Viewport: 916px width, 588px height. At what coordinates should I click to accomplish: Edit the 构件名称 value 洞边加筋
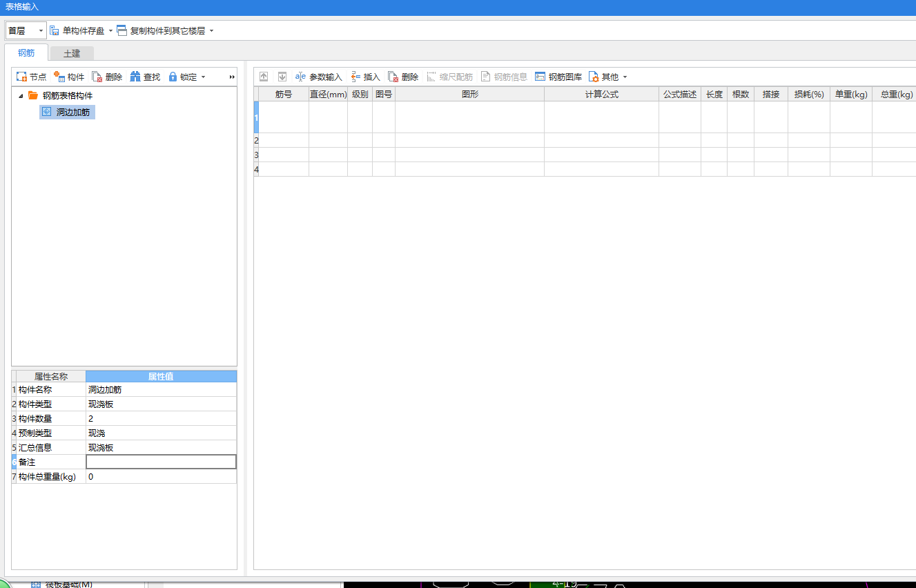click(x=161, y=390)
